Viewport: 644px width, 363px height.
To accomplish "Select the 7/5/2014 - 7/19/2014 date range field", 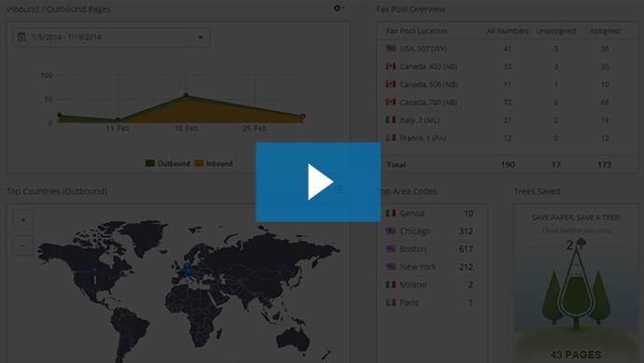I will coord(111,37).
